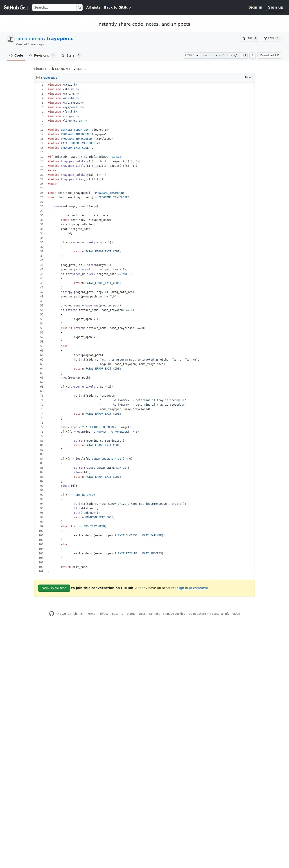Click the 'int main(int argc, char **argv)' line
Image resolution: width=289 pixels, height=868 pixels.
pos(73,207)
